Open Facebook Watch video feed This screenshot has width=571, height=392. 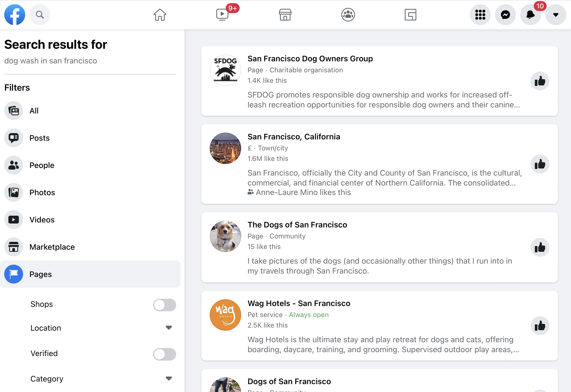222,15
